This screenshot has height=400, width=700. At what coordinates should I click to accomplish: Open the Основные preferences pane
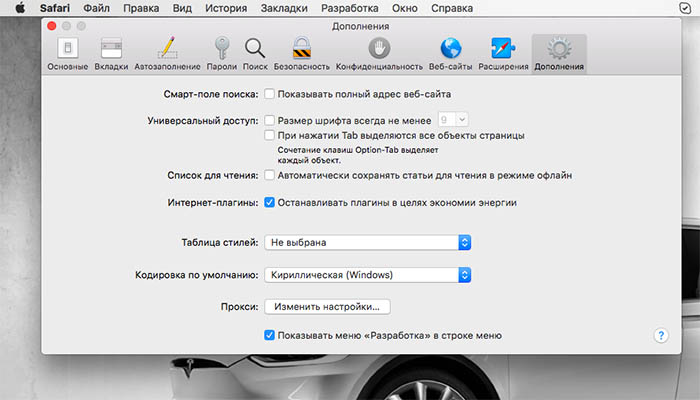pyautogui.click(x=68, y=54)
